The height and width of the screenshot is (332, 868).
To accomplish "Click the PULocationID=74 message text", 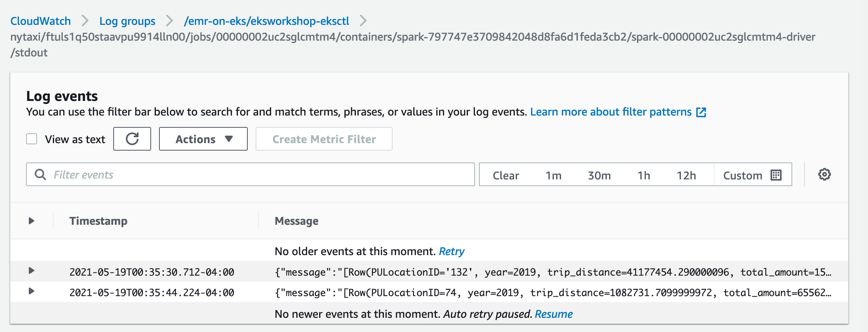I will (553, 293).
